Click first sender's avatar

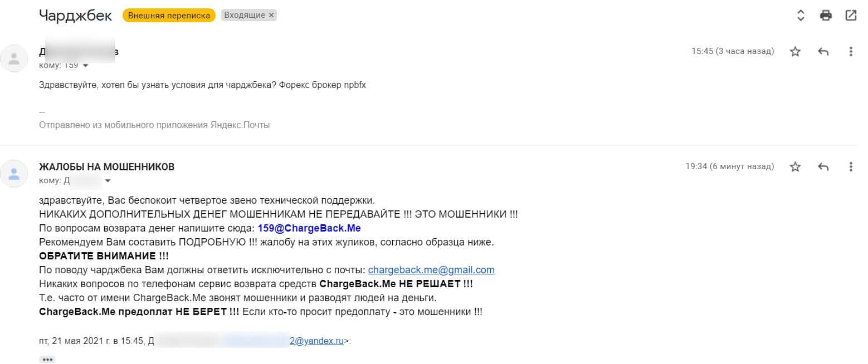[x=14, y=58]
